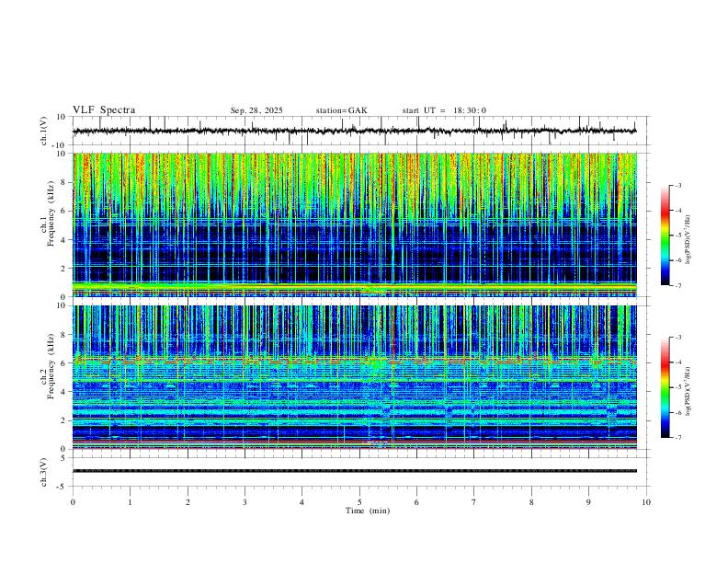Click the "4" kHz tick on ch.2 frequency axis

[65, 392]
